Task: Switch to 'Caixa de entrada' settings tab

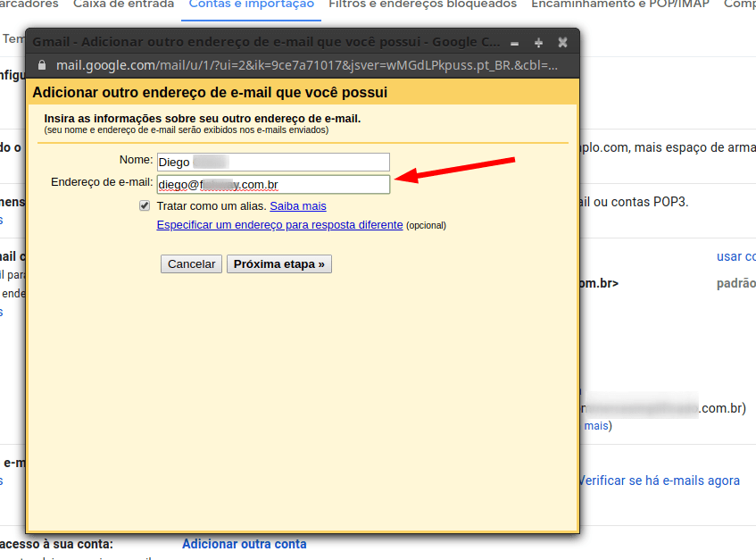Action: pyautogui.click(x=123, y=4)
